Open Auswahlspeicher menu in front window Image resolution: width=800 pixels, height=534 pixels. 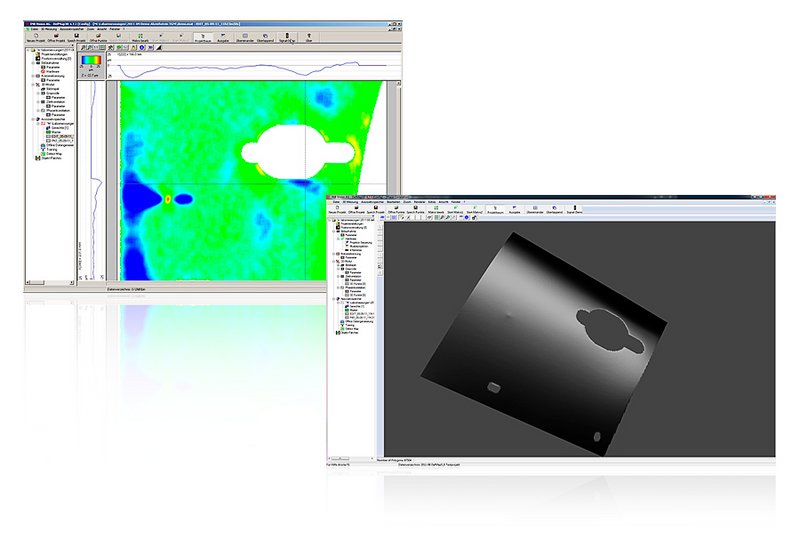(x=372, y=202)
